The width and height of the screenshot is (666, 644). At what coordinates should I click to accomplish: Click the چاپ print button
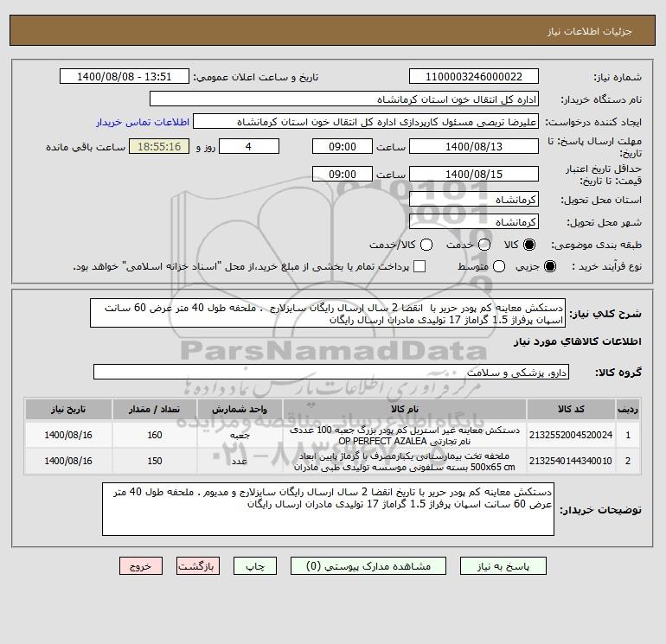[x=255, y=566]
